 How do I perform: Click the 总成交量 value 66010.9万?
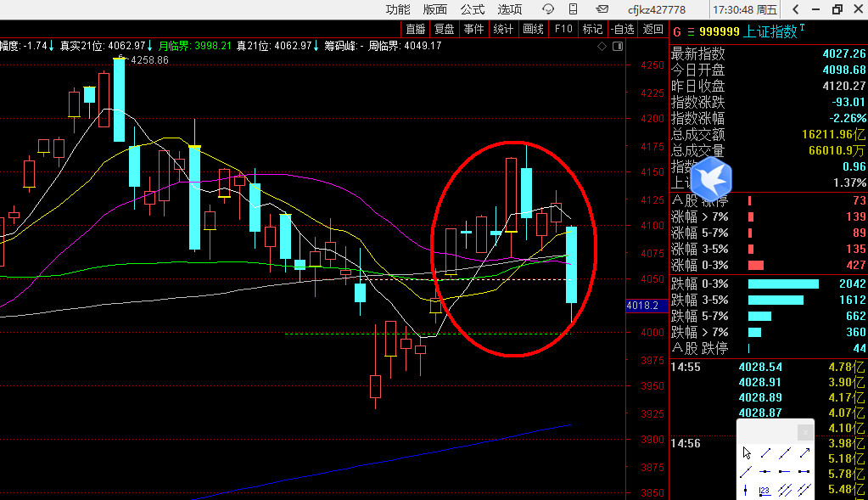coord(837,150)
